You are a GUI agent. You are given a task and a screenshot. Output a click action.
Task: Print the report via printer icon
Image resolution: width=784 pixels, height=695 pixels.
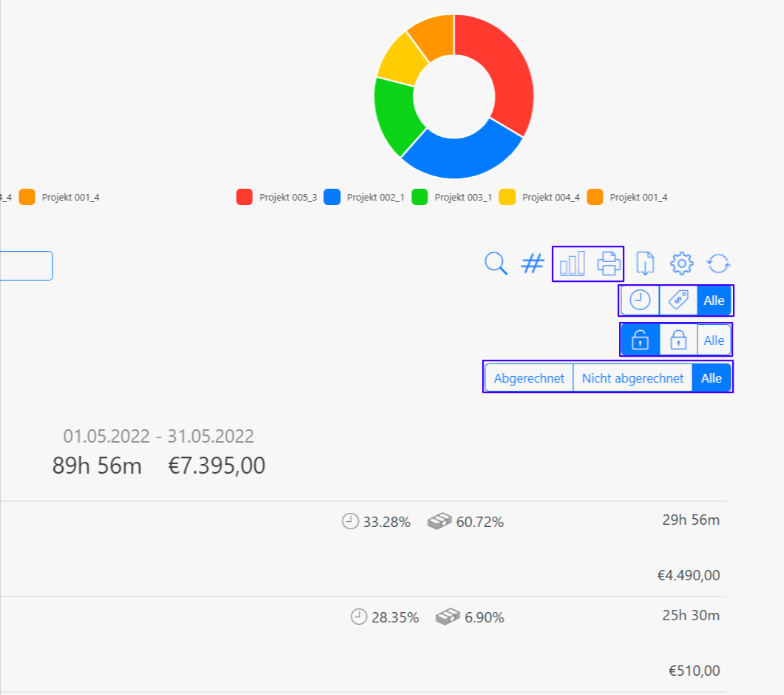point(609,263)
